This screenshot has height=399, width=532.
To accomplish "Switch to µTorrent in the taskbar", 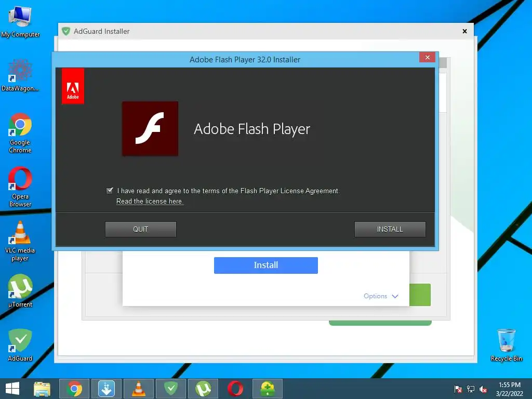I will point(203,389).
